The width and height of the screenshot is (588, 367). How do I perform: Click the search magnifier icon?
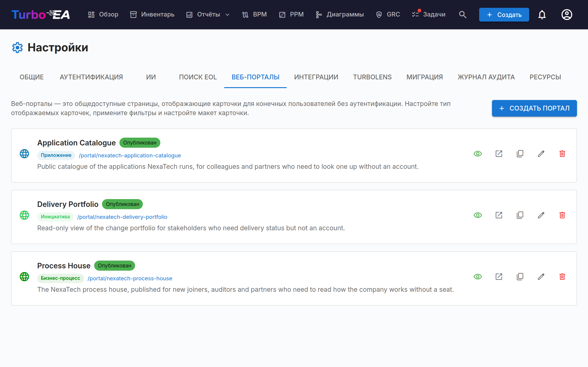[x=463, y=14]
